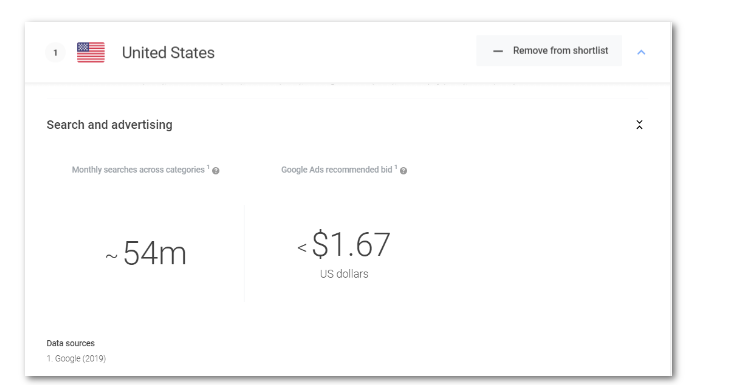Click the $1.67 recommended bid value
The height and width of the screenshot is (385, 730).
[x=351, y=244]
